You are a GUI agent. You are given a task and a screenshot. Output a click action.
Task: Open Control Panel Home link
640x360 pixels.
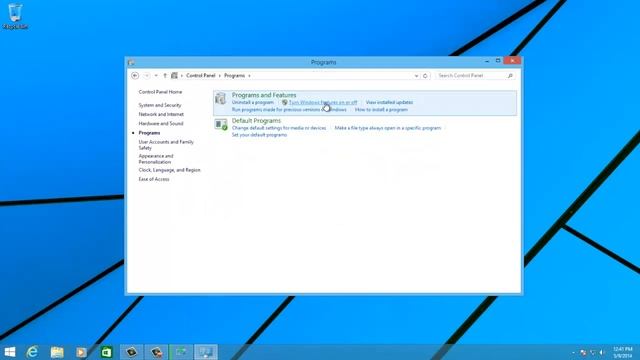coord(160,92)
